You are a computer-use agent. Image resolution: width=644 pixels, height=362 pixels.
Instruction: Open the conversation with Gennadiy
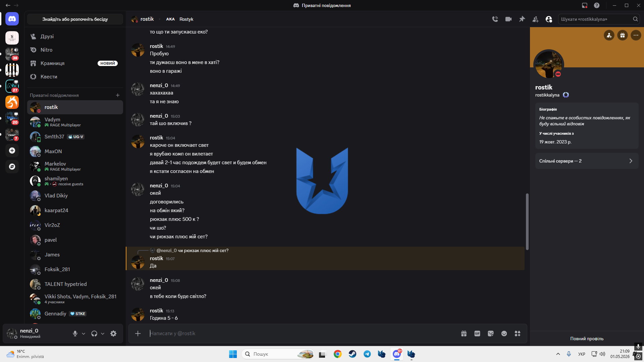75,314
